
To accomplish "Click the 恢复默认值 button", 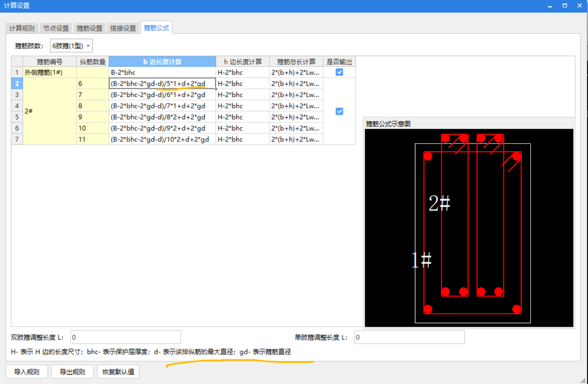I will (x=118, y=372).
